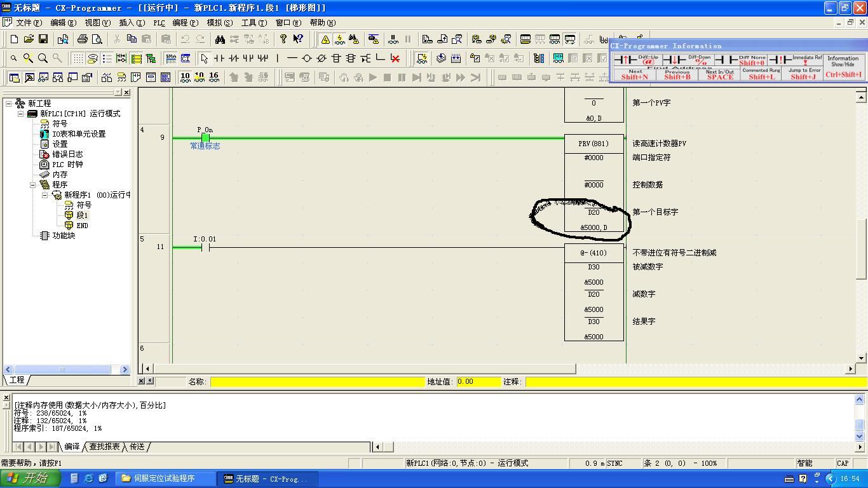Switch to the 查找报表 output tab
The image size is (868, 488).
pyautogui.click(x=104, y=447)
